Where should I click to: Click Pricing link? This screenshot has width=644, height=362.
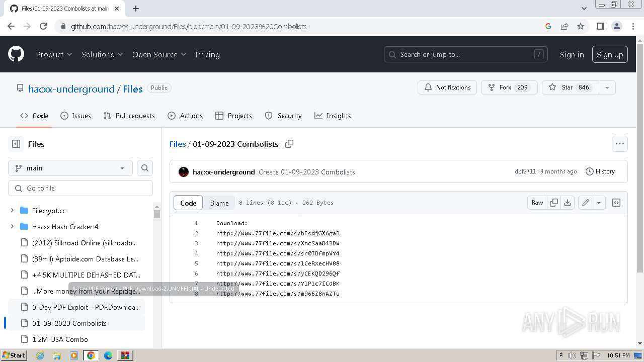click(207, 54)
